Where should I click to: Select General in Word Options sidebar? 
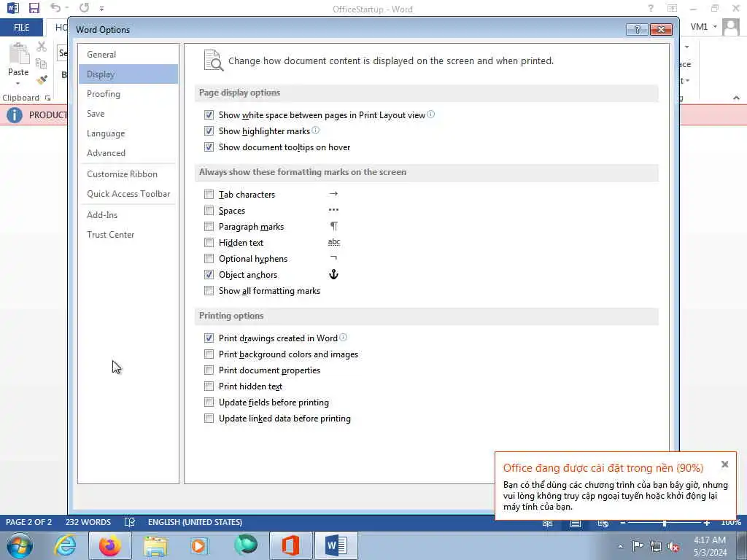(x=128, y=54)
